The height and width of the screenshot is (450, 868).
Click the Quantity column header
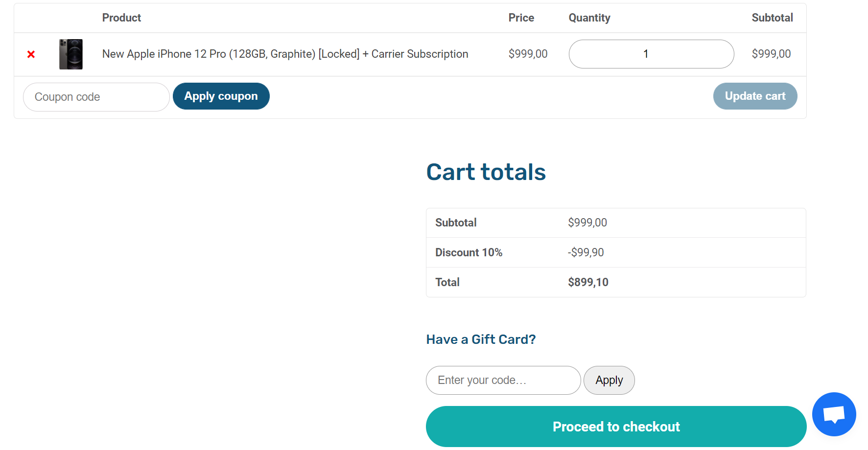tap(589, 18)
